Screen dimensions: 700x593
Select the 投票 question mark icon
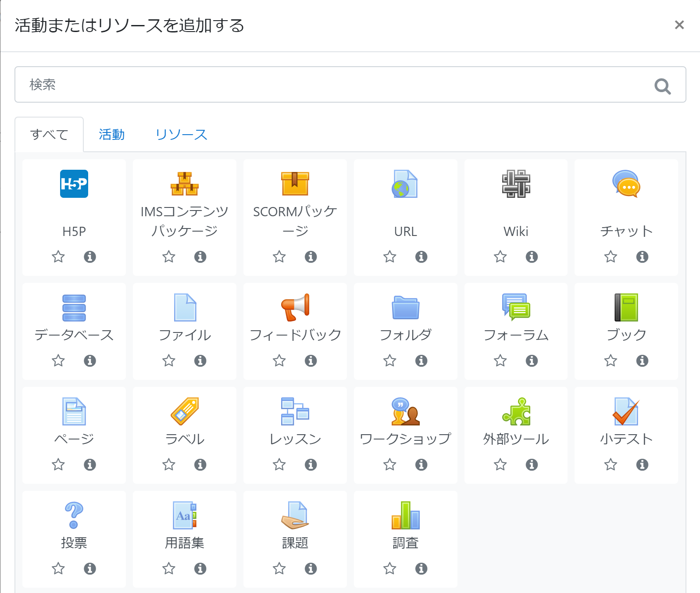[x=74, y=515]
